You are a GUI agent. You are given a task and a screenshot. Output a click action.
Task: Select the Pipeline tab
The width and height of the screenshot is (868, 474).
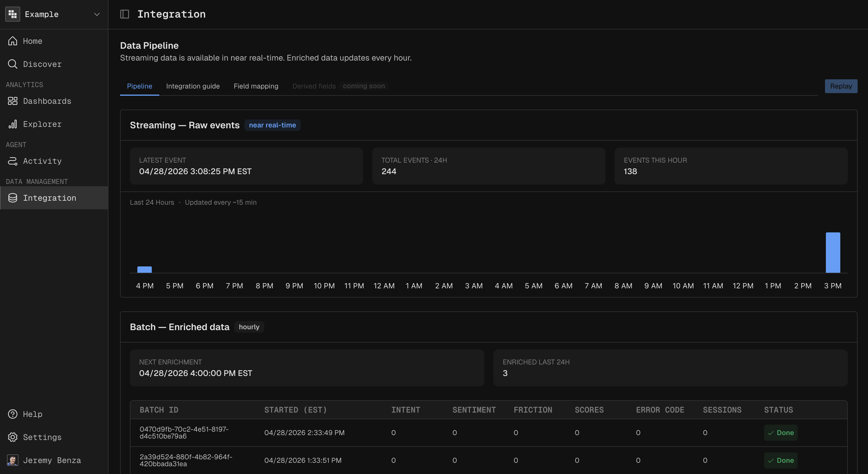pyautogui.click(x=139, y=86)
